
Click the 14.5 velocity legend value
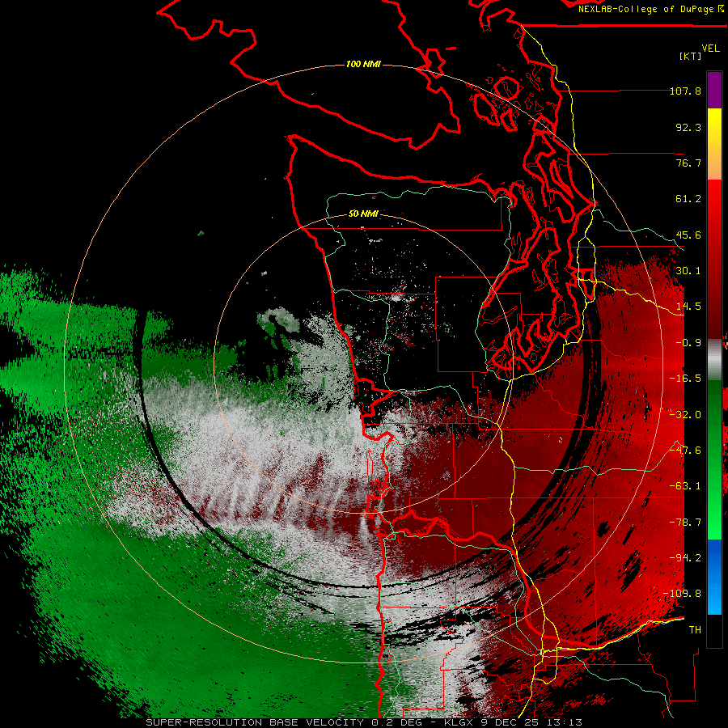point(688,307)
